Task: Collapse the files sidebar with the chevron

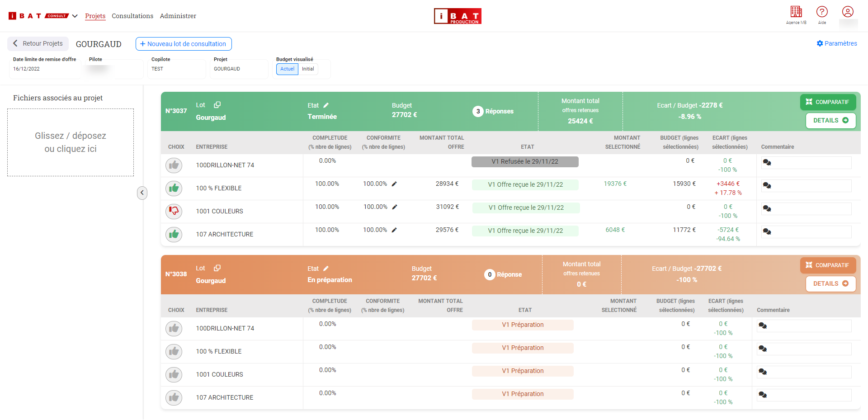Action: [x=142, y=193]
